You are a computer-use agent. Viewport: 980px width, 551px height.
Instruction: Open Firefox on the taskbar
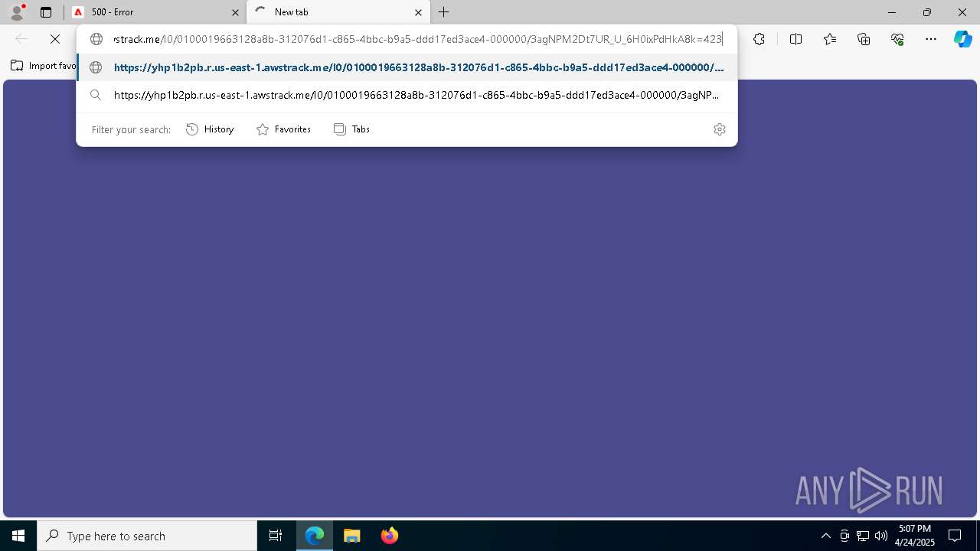tap(389, 536)
